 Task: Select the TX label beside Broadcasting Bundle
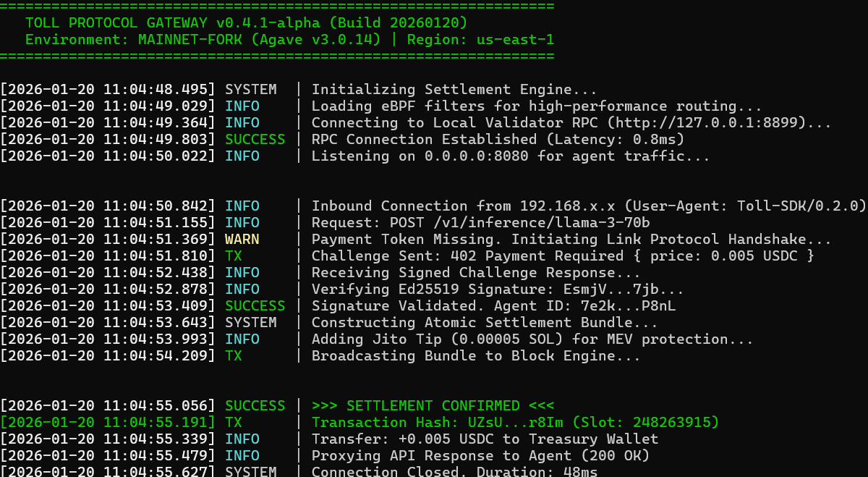pos(234,356)
